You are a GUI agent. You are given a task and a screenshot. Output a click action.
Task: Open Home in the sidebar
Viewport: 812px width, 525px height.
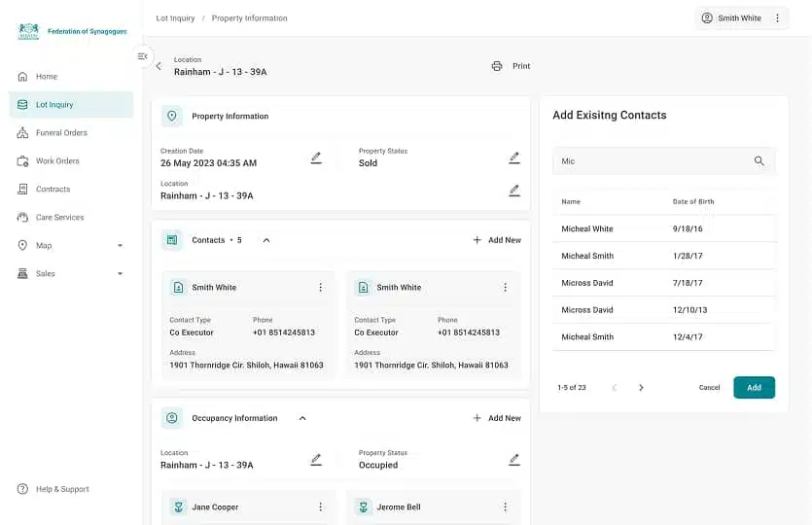71,76
